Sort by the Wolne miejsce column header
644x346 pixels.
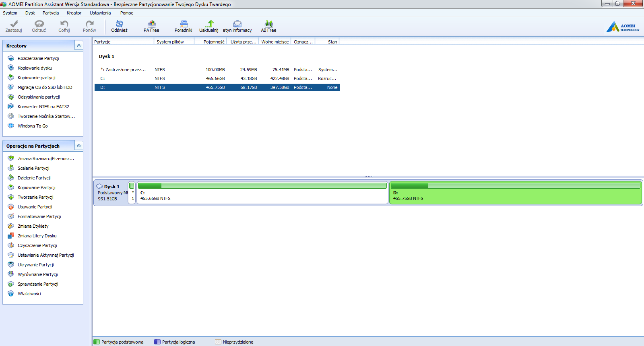(275, 42)
